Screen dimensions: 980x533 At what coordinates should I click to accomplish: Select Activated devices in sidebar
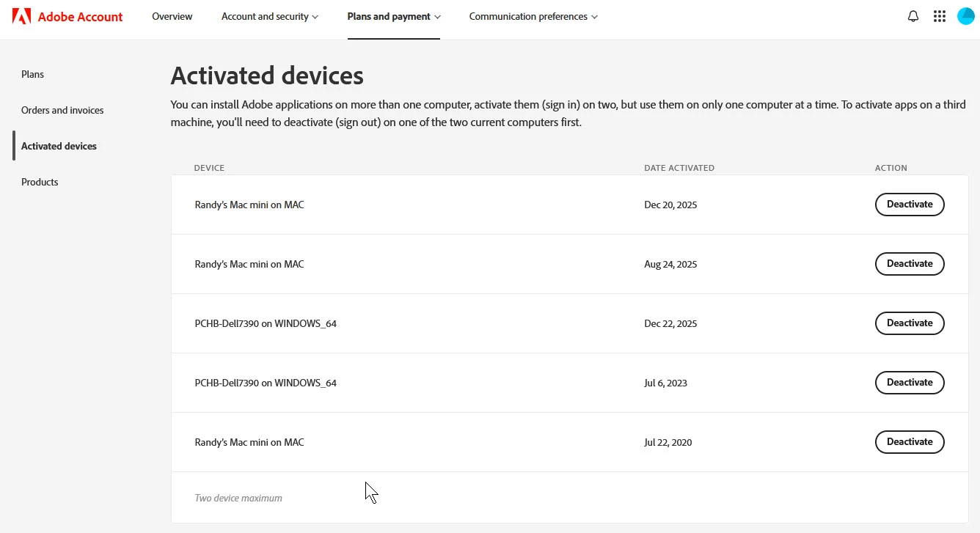[x=59, y=146]
